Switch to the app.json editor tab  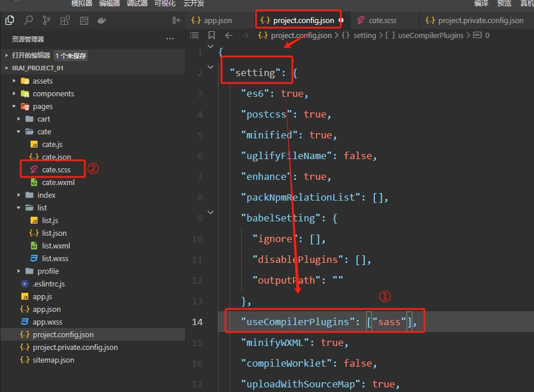217,20
